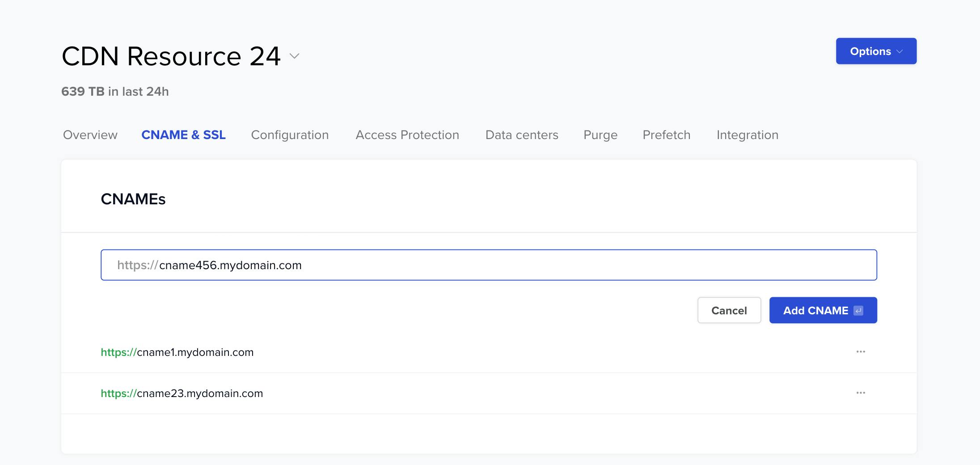
Task: View the Data centers tab
Action: pyautogui.click(x=521, y=135)
